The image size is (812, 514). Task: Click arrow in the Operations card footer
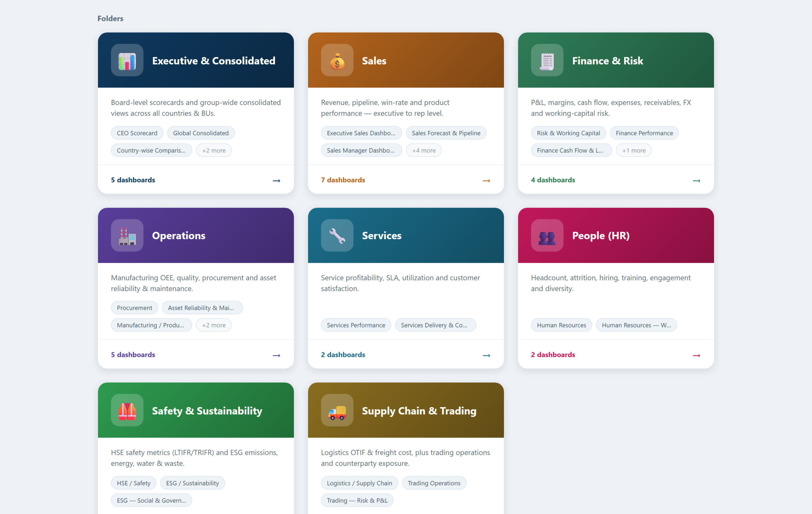pyautogui.click(x=277, y=355)
